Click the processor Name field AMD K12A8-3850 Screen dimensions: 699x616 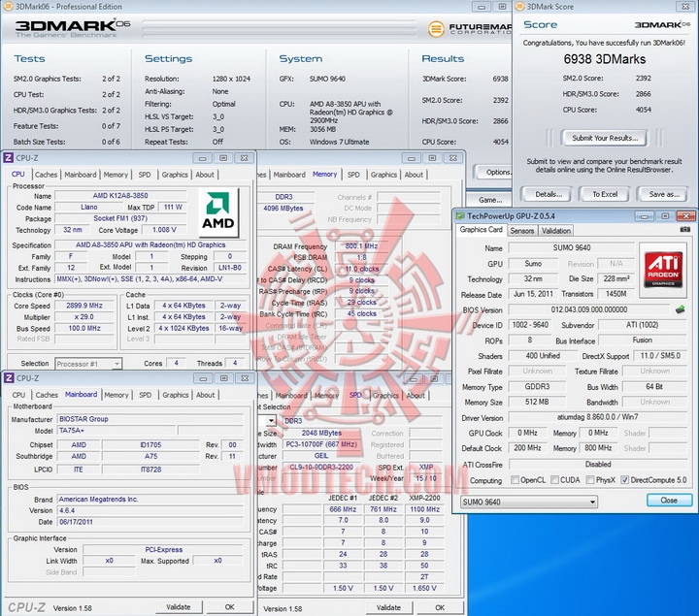pos(120,196)
